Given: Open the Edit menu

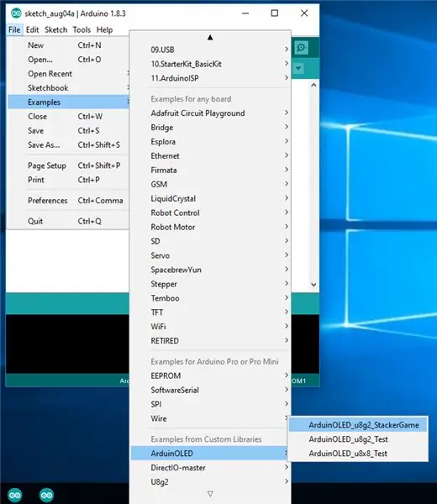Looking at the screenshot, I should [32, 30].
